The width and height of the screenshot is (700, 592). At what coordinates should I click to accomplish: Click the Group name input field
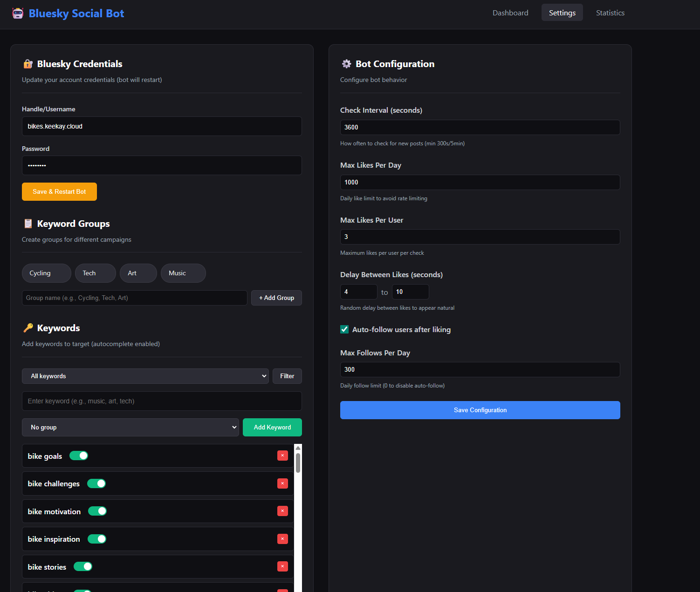(135, 298)
